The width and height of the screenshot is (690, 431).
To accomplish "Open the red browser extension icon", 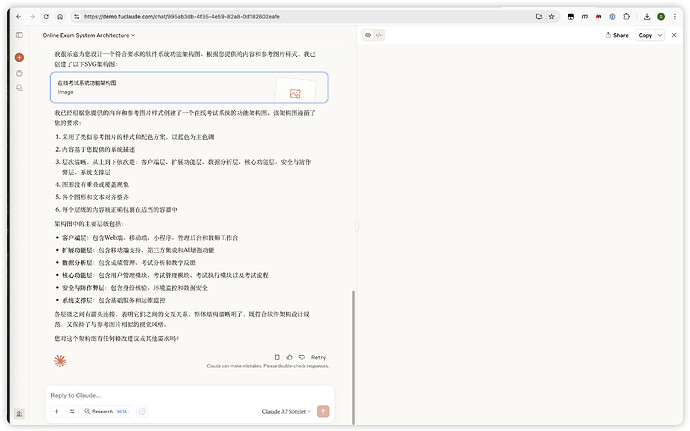I will pyautogui.click(x=598, y=17).
